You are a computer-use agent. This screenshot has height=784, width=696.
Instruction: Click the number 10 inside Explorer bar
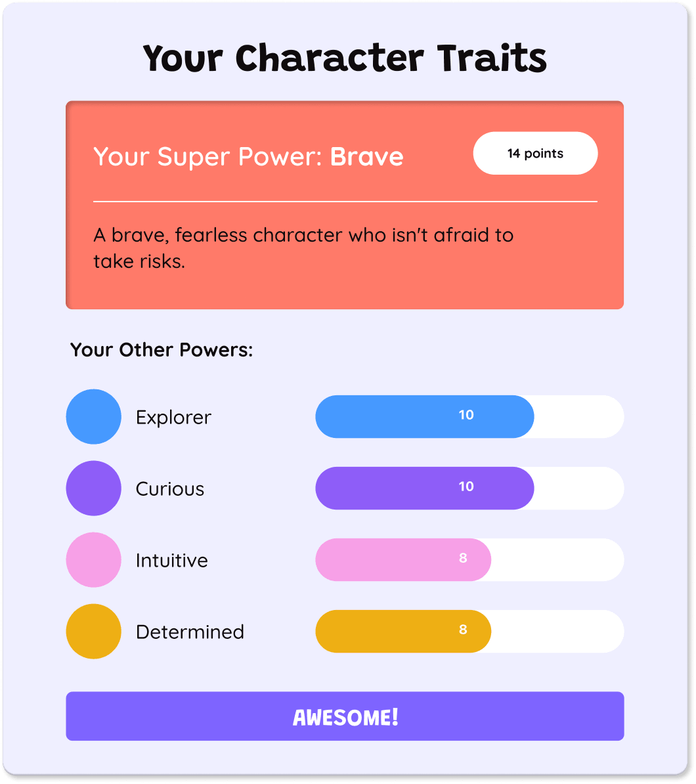[467, 415]
